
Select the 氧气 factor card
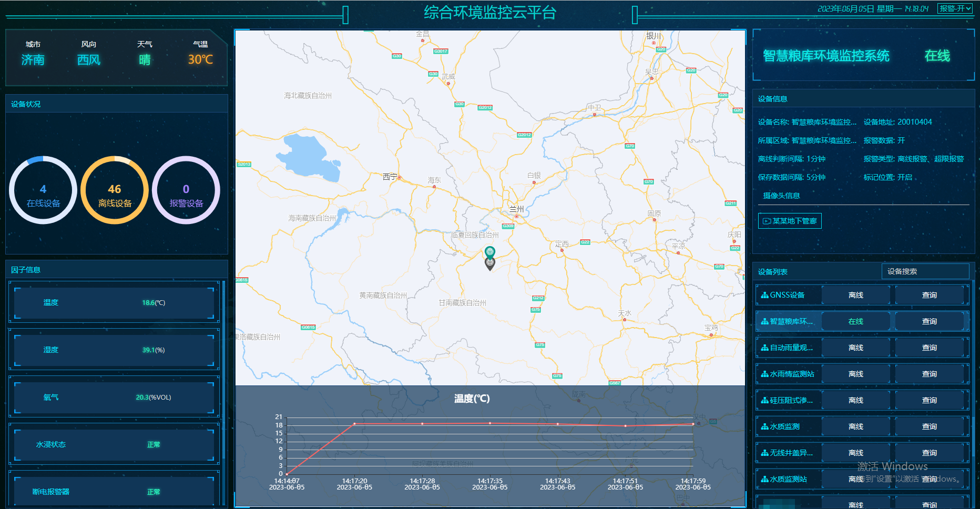[114, 397]
